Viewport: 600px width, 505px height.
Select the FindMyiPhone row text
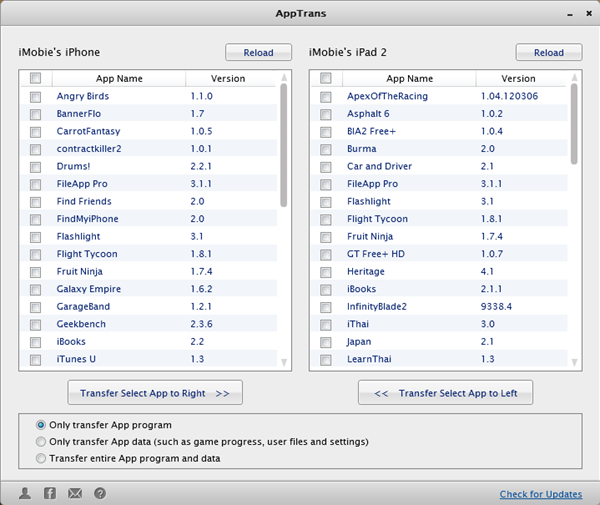87,219
